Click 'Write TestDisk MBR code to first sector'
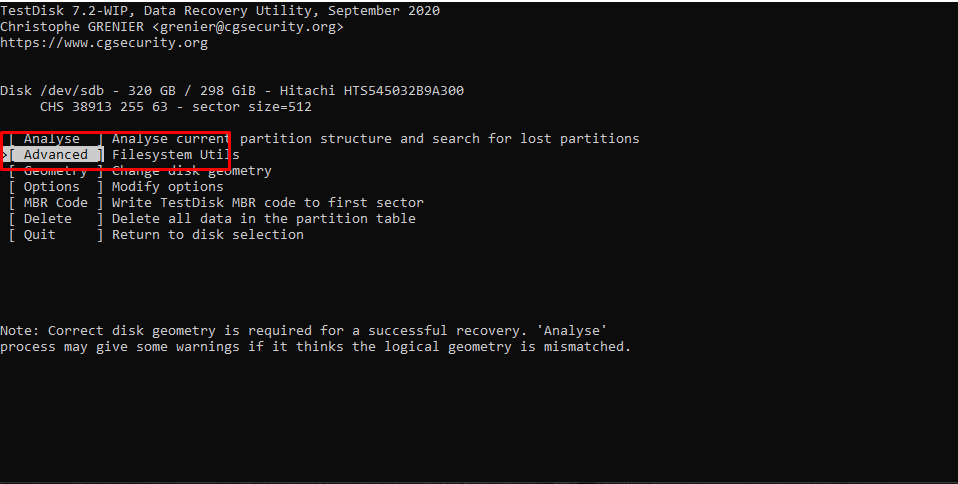 point(268,203)
